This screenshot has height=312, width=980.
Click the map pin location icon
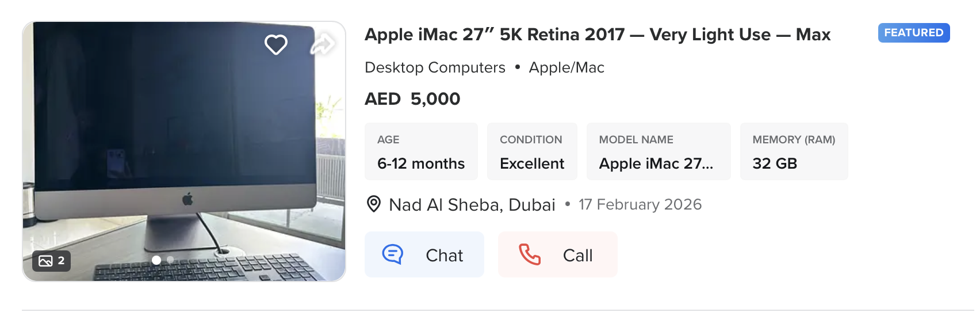[x=374, y=204]
